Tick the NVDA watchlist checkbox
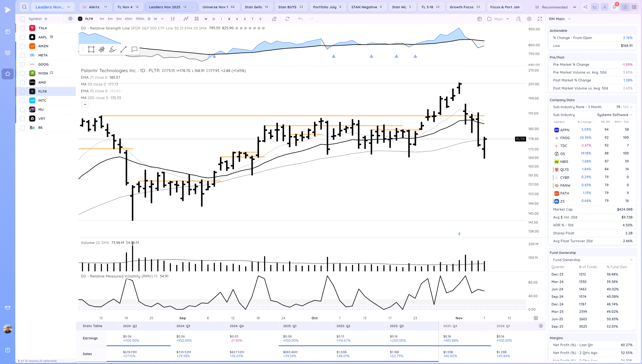This screenshot has width=642, height=364. [23, 73]
